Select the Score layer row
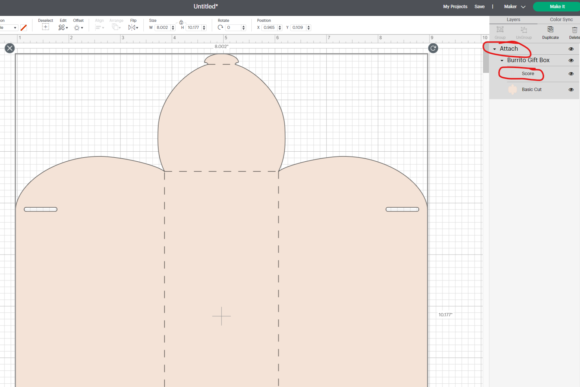Image resolution: width=580 pixels, height=387 pixels. pyautogui.click(x=534, y=74)
